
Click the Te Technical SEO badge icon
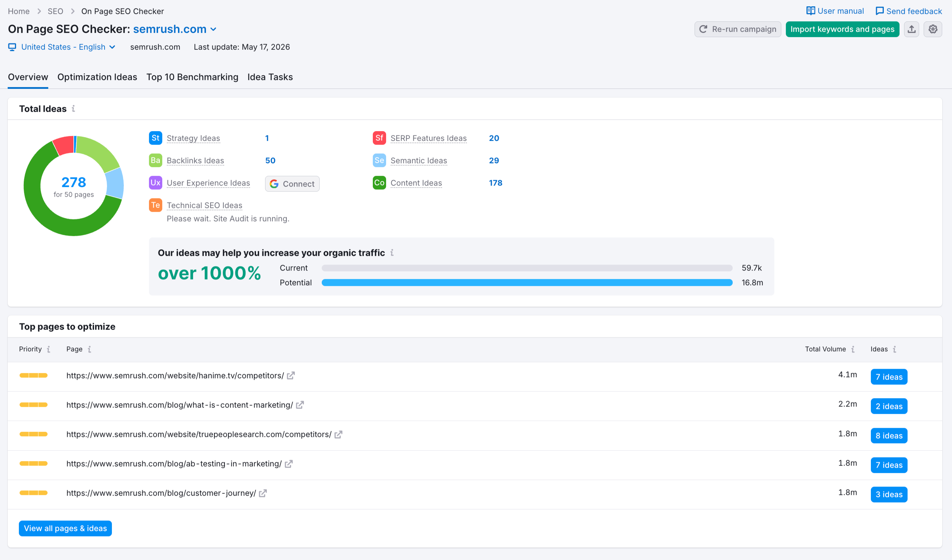(x=155, y=205)
